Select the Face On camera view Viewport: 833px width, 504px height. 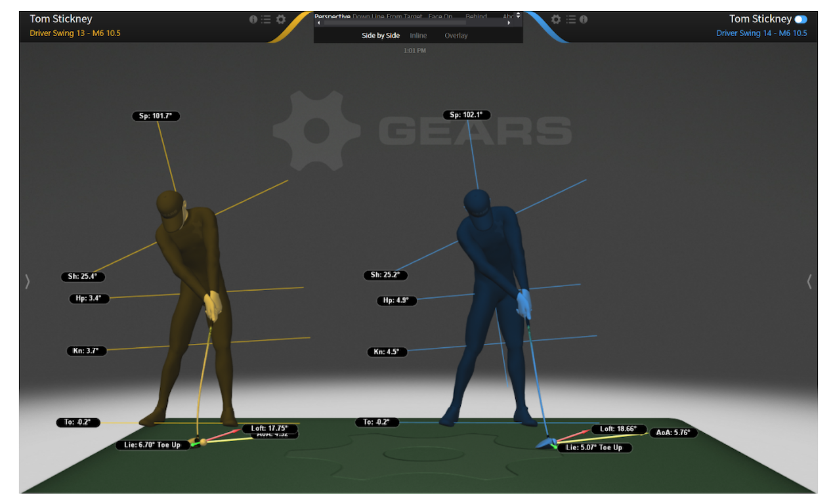coord(441,16)
